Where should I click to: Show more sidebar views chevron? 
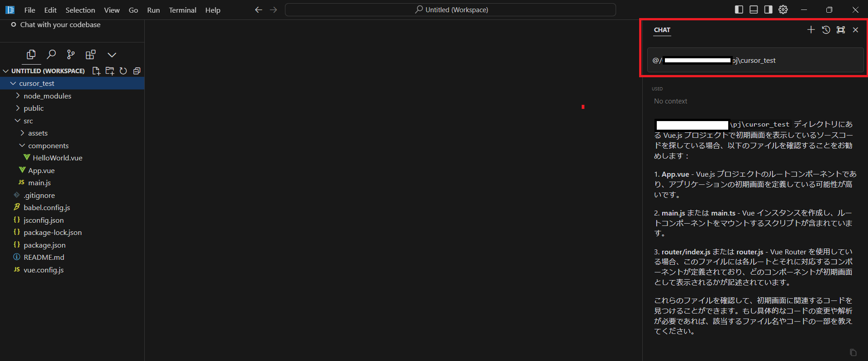[112, 55]
